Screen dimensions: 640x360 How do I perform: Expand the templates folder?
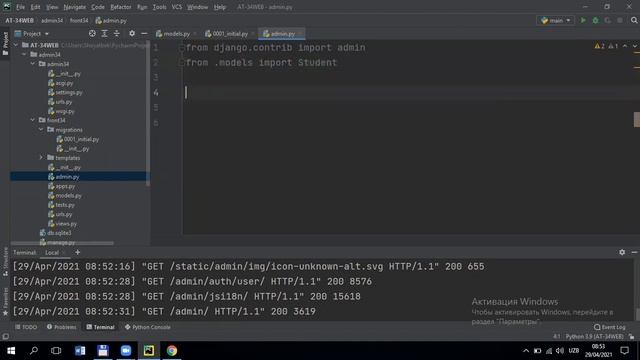click(x=41, y=158)
